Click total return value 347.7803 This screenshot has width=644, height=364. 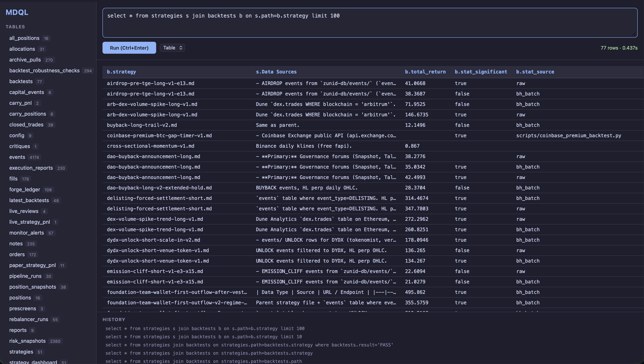click(416, 209)
